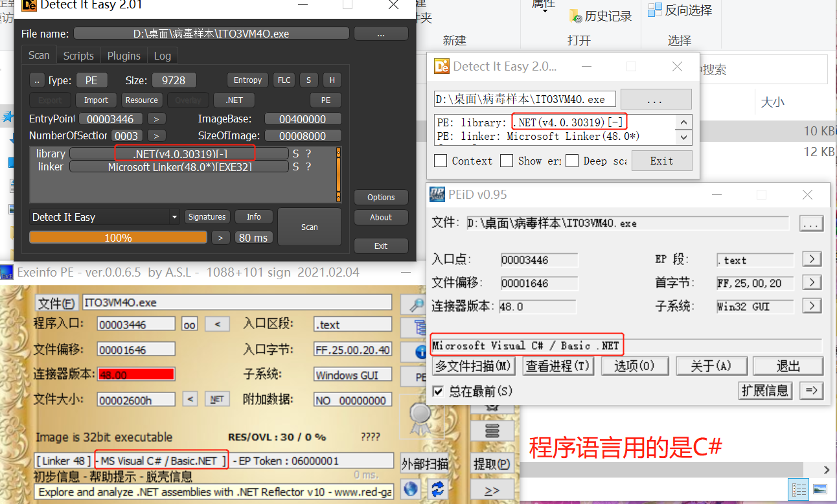837x504 pixels.
Task: Click 查看进程(T) in PEiD
Action: pos(558,366)
